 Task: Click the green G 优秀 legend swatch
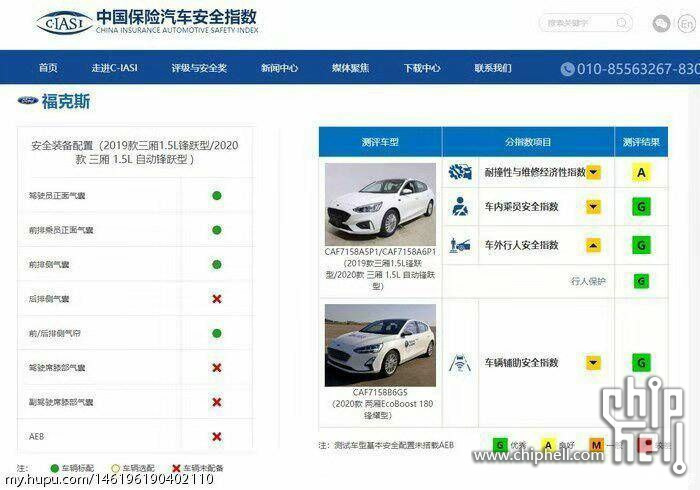(x=500, y=445)
